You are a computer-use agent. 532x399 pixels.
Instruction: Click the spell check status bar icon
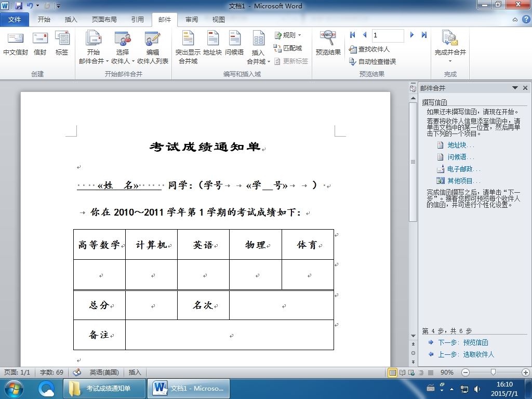(x=77, y=372)
